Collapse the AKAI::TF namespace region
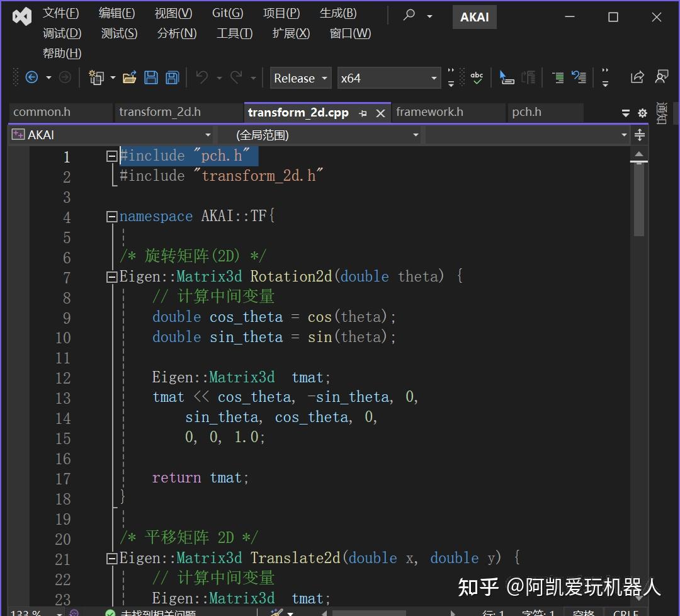Screen dimensions: 680x616 [111, 215]
